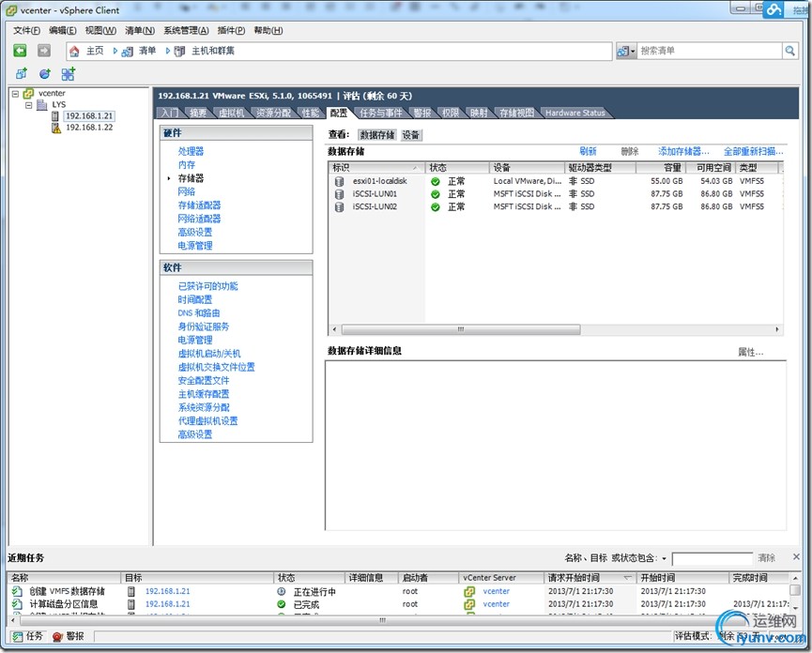The image size is (812, 653).
Task: Open the 视图(W) menu
Action: click(x=100, y=31)
